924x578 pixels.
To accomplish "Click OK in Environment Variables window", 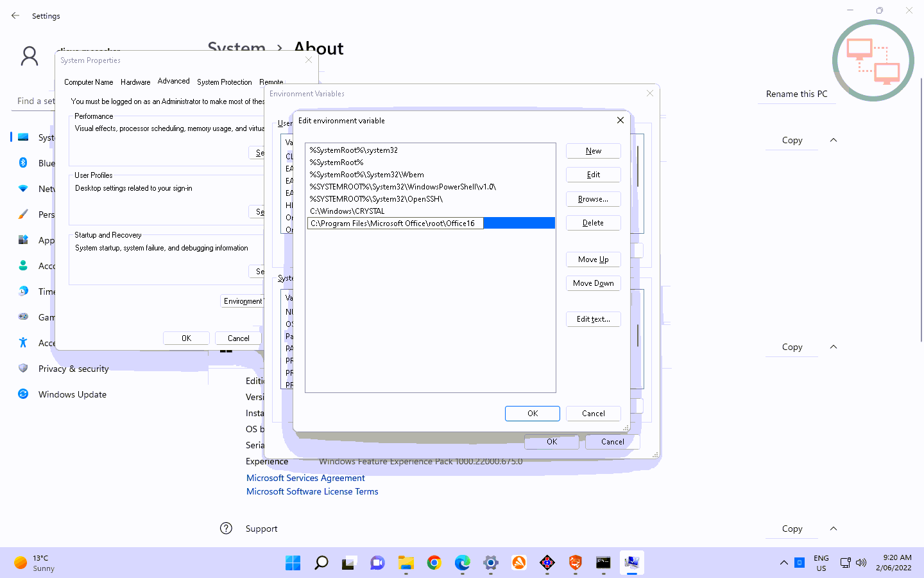I will 552,442.
